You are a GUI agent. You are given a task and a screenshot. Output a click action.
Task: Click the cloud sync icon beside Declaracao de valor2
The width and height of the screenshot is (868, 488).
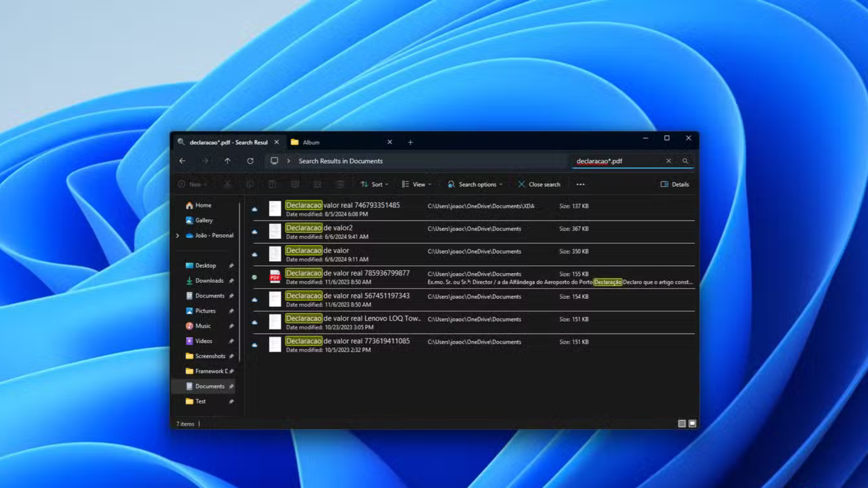255,231
